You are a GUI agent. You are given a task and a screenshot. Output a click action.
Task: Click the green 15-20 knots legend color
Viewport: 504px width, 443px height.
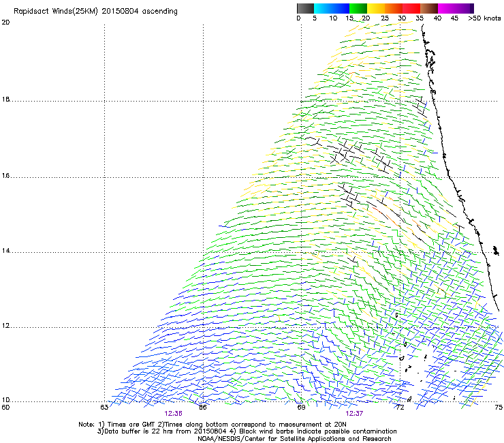coord(358,8)
